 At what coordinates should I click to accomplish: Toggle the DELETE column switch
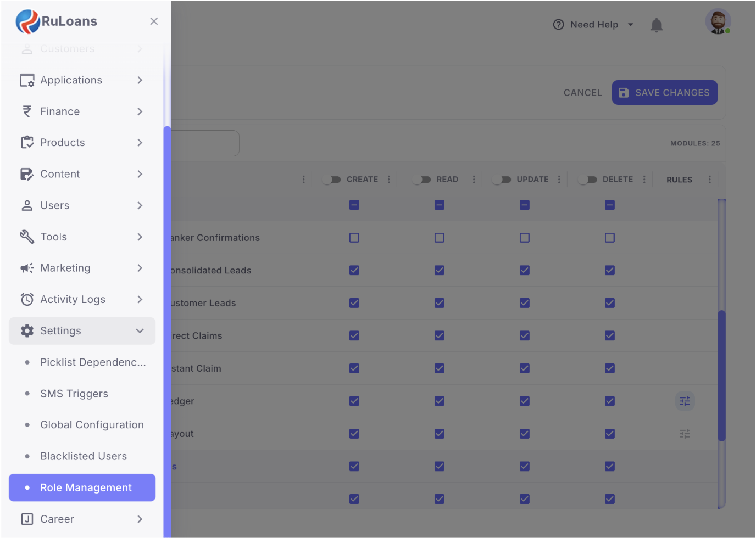[588, 180]
